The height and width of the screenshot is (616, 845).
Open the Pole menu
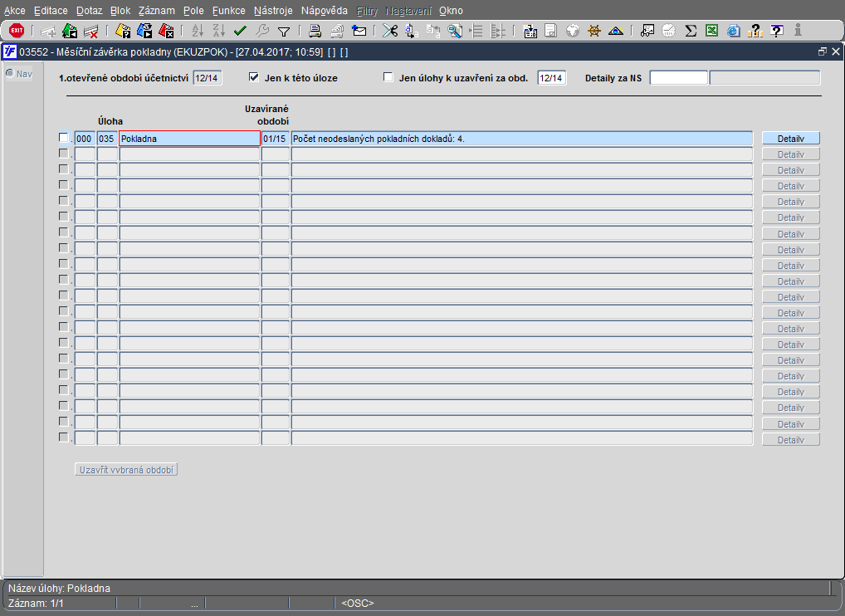(x=193, y=11)
